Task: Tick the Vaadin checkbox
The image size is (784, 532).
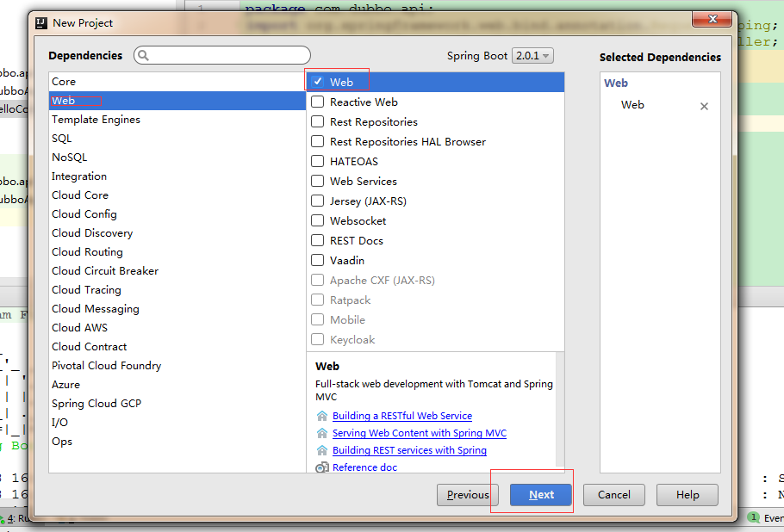Action: click(318, 260)
